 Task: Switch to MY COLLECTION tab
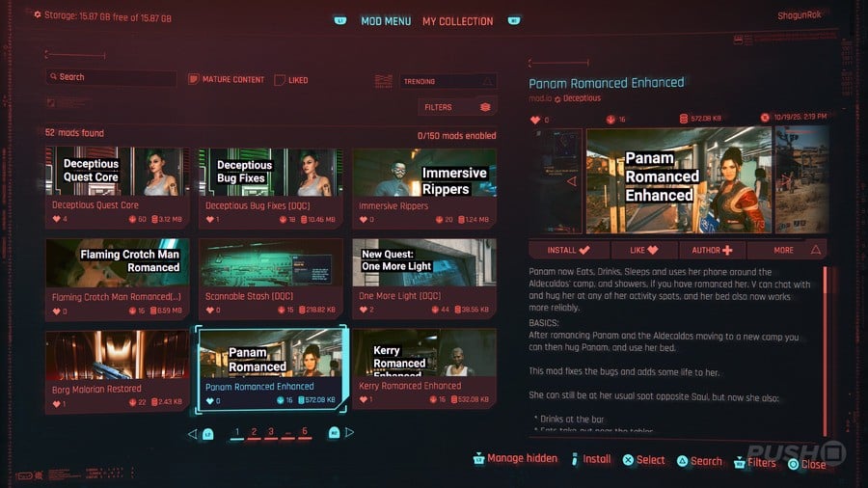457,21
